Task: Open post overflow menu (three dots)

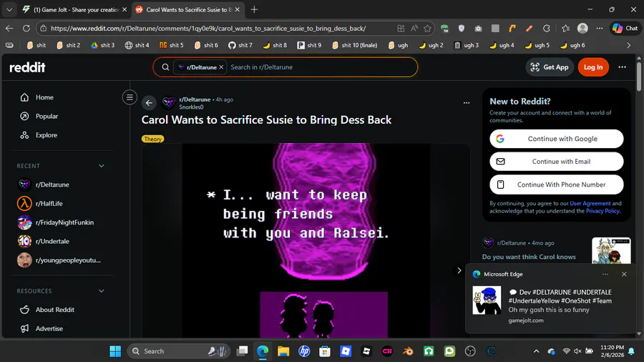Action: coord(466,103)
